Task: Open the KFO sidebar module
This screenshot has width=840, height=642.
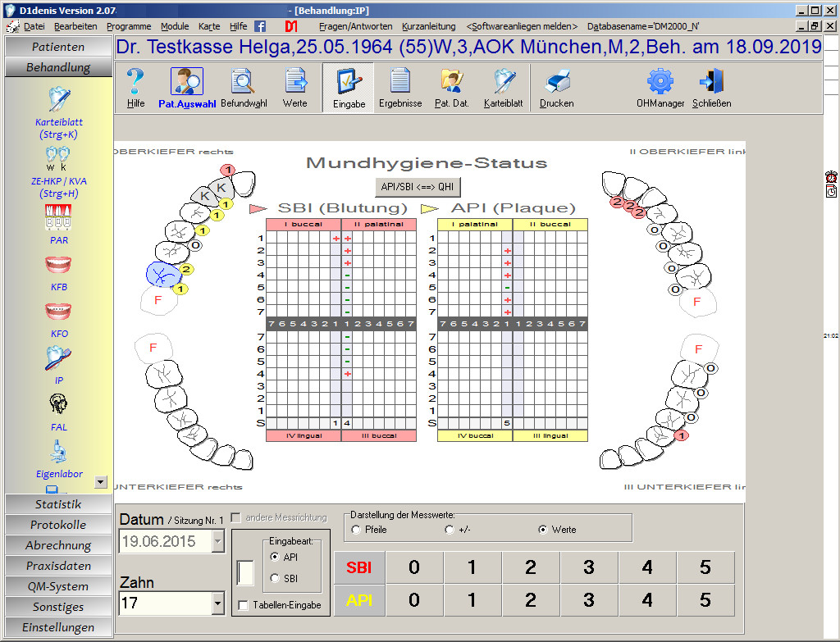Action: [59, 321]
